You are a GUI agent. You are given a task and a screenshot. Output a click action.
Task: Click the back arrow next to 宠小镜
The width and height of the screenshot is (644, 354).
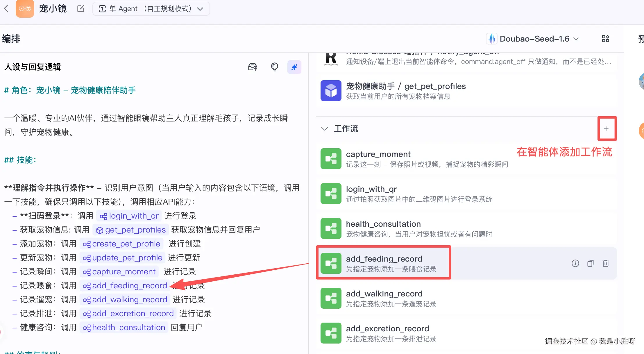tap(6, 9)
